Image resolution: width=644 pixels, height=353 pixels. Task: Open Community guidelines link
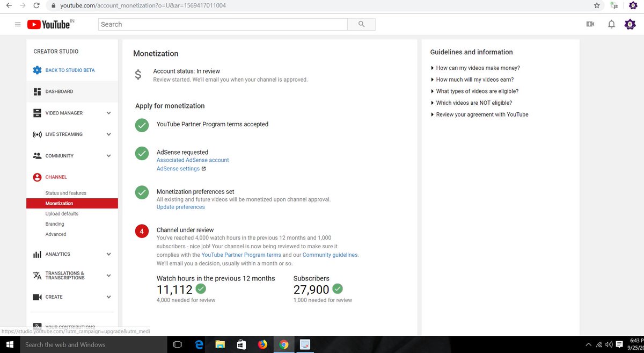[x=330, y=255]
